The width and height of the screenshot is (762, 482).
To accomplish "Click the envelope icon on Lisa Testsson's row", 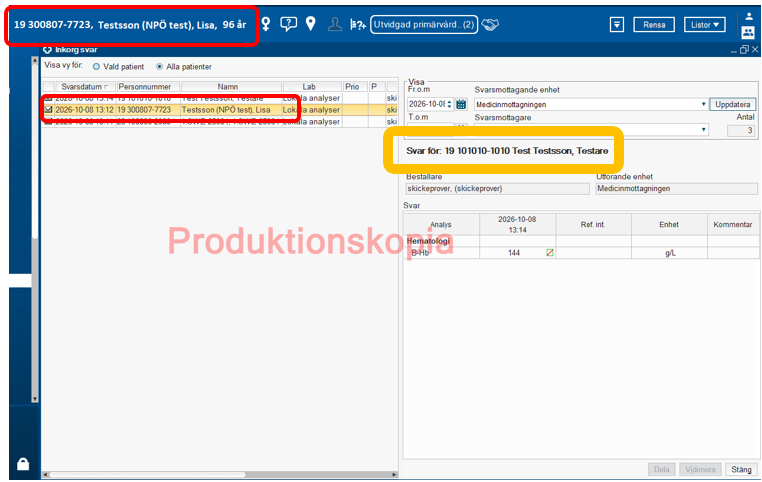I will (x=49, y=110).
